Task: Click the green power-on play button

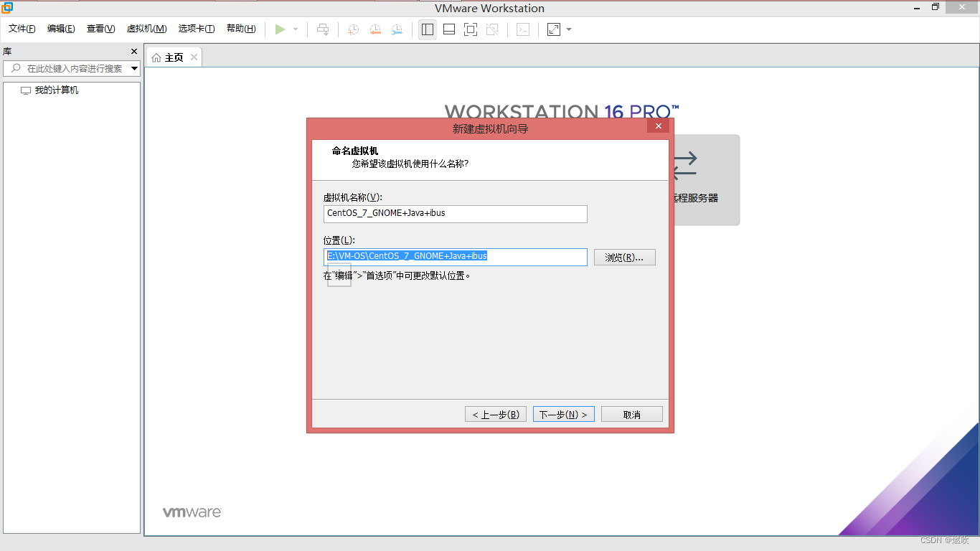Action: (281, 29)
